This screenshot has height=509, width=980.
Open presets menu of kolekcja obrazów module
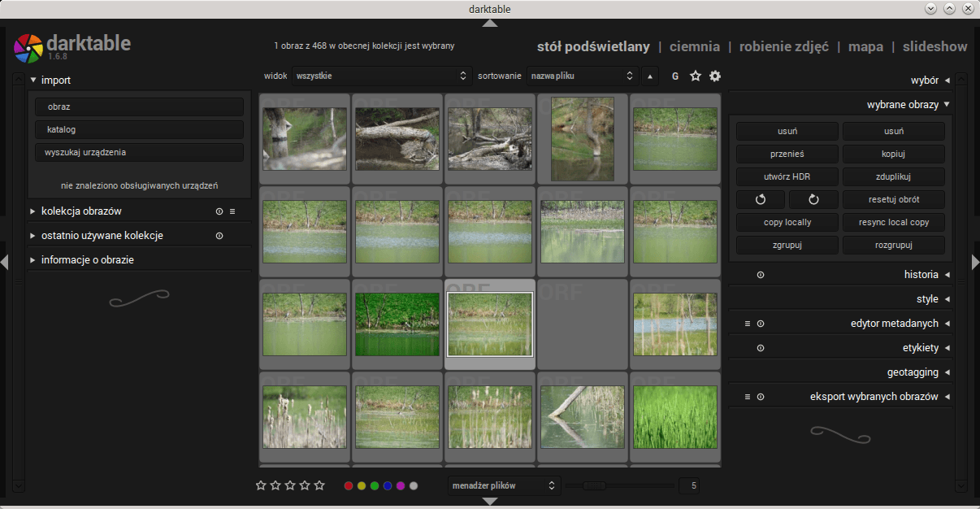pos(232,211)
